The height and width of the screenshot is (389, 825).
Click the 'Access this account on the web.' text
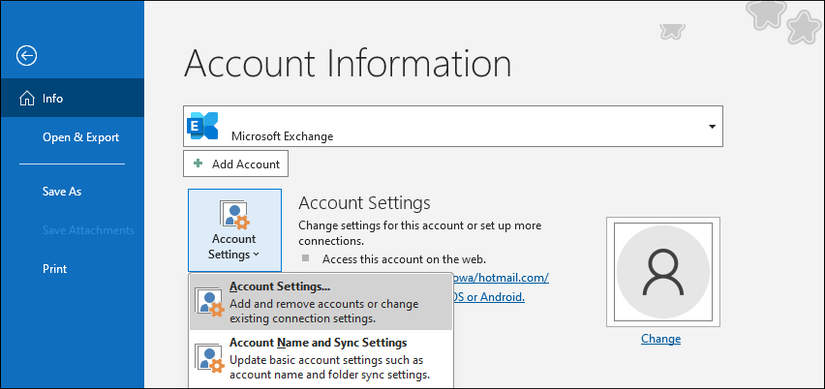404,259
